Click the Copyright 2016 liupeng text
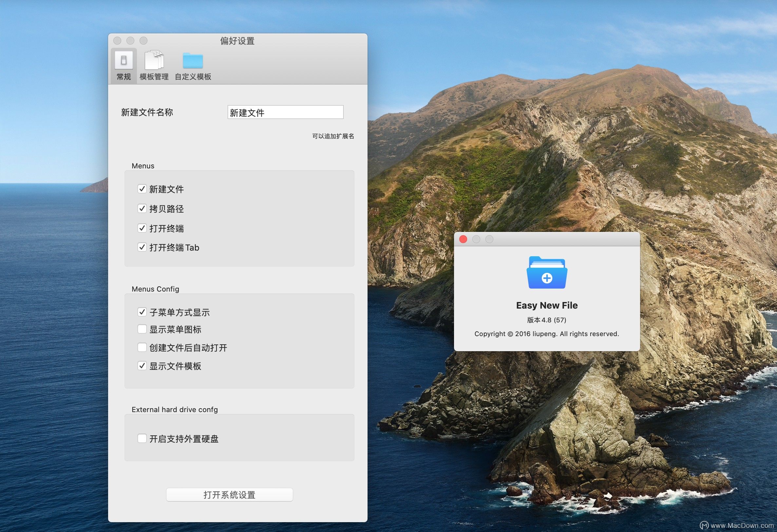This screenshot has height=532, width=777. pos(547,334)
